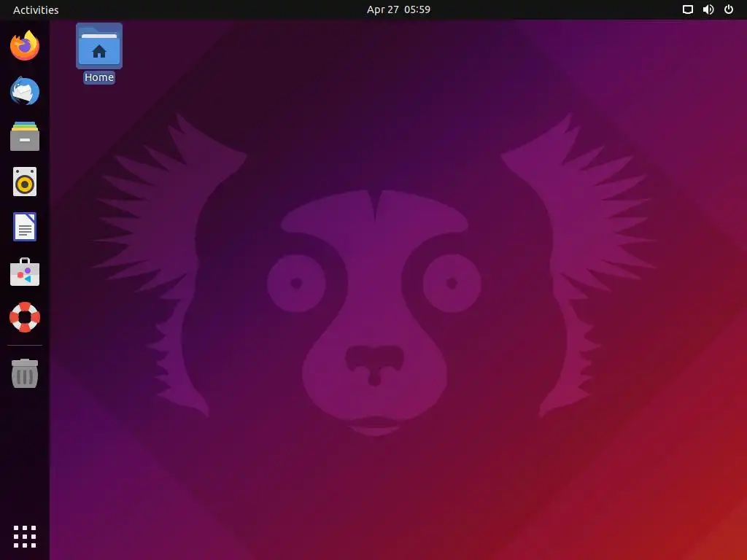Open the Files manager in dock

25,136
